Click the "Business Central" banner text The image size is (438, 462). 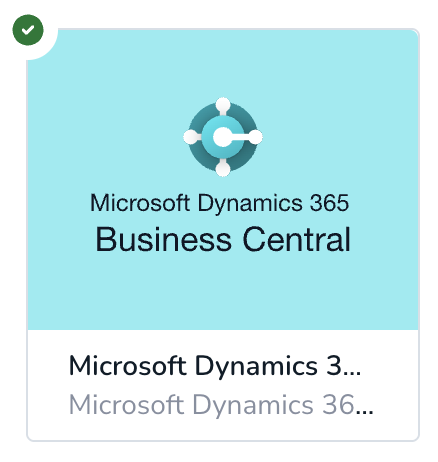(x=223, y=239)
